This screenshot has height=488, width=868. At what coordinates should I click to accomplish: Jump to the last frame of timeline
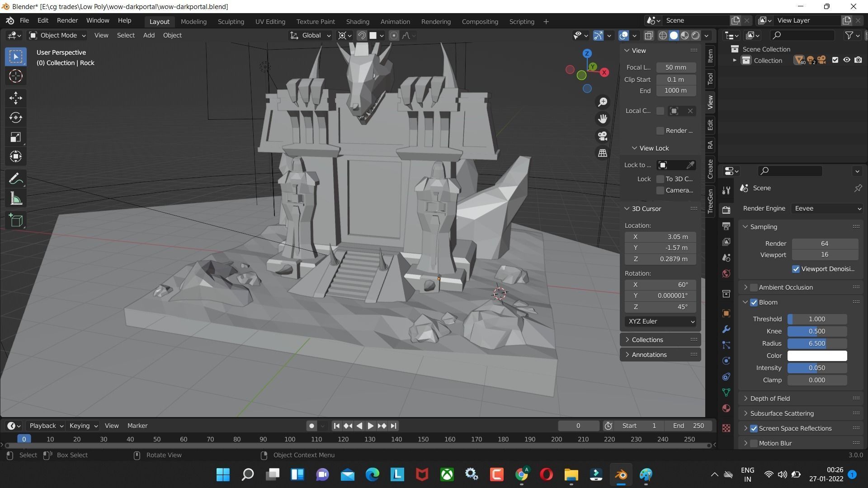pos(393,425)
